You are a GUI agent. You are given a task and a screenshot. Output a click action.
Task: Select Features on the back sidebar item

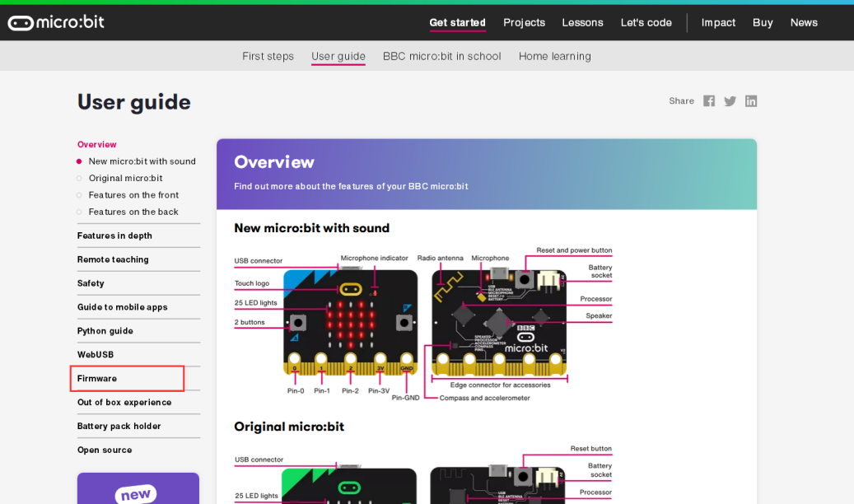(133, 212)
